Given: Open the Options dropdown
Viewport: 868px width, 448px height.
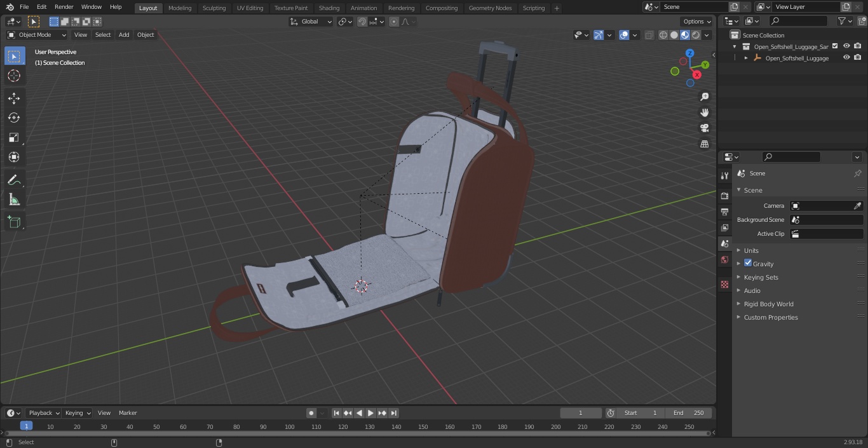Looking at the screenshot, I should click(697, 22).
